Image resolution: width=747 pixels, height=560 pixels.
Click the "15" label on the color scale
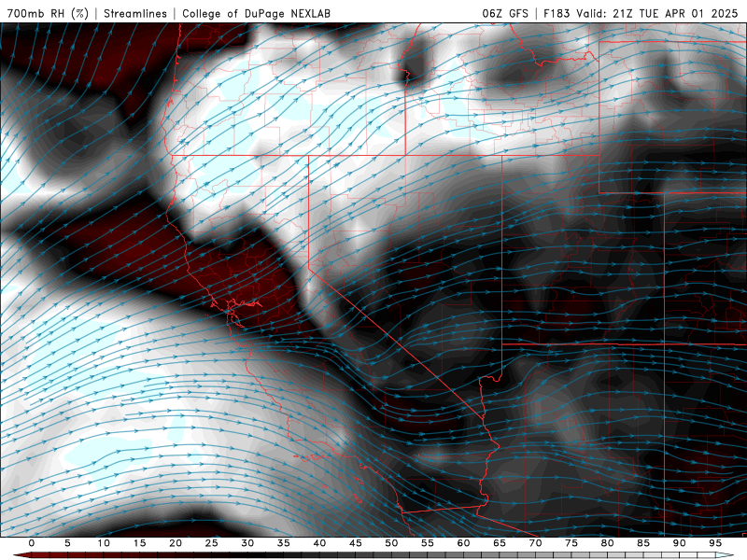pos(139,543)
